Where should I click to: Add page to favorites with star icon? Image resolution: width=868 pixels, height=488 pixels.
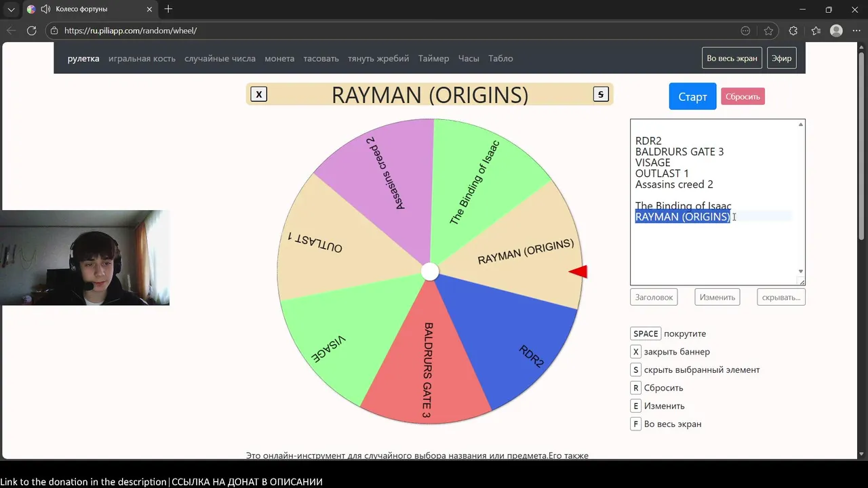[x=768, y=30]
